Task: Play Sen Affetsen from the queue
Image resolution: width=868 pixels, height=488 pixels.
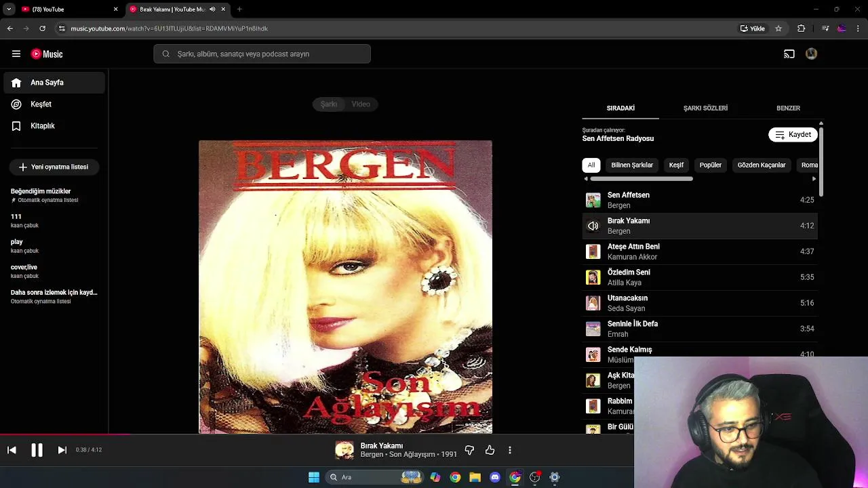Action: pos(700,200)
